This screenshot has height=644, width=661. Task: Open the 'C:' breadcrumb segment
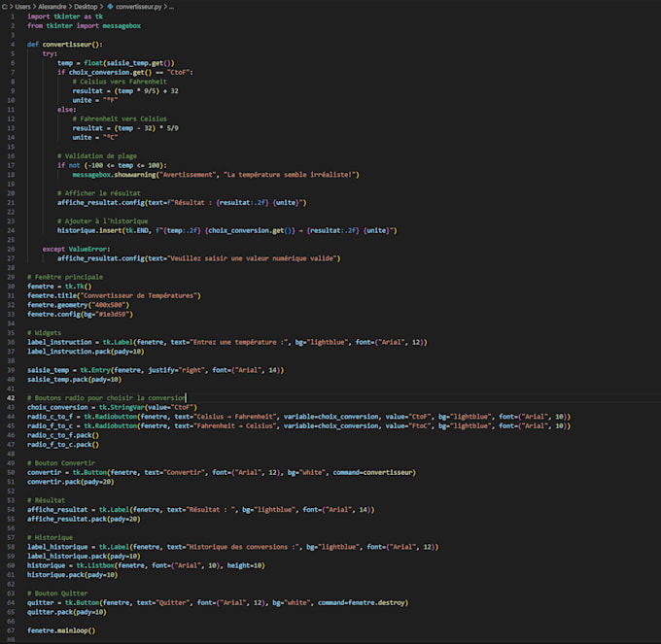pyautogui.click(x=4, y=7)
